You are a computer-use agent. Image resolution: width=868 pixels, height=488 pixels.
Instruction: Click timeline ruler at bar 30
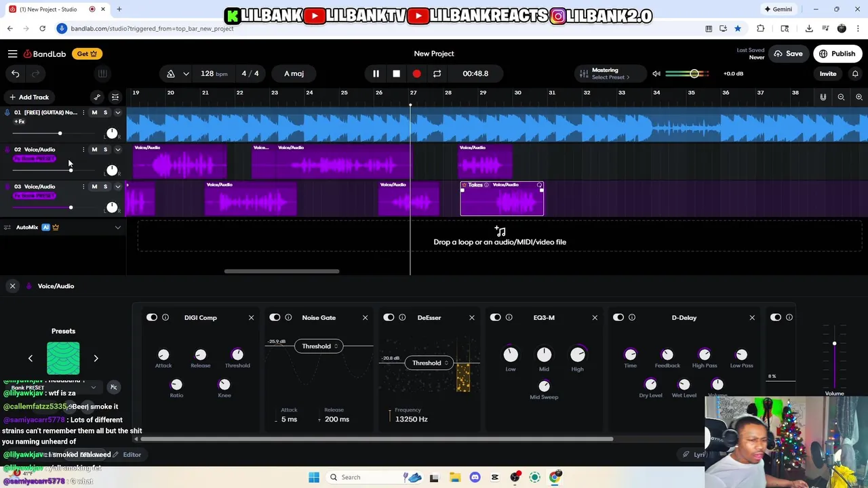coord(517,93)
